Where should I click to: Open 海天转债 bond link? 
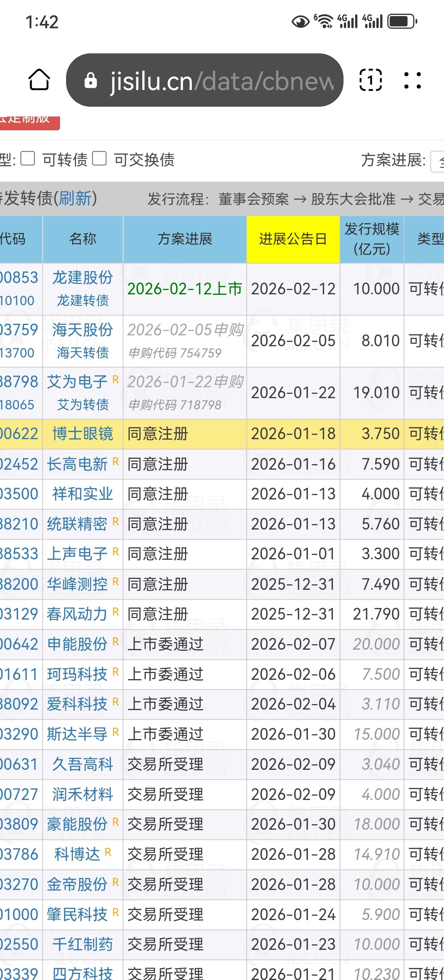[82, 353]
